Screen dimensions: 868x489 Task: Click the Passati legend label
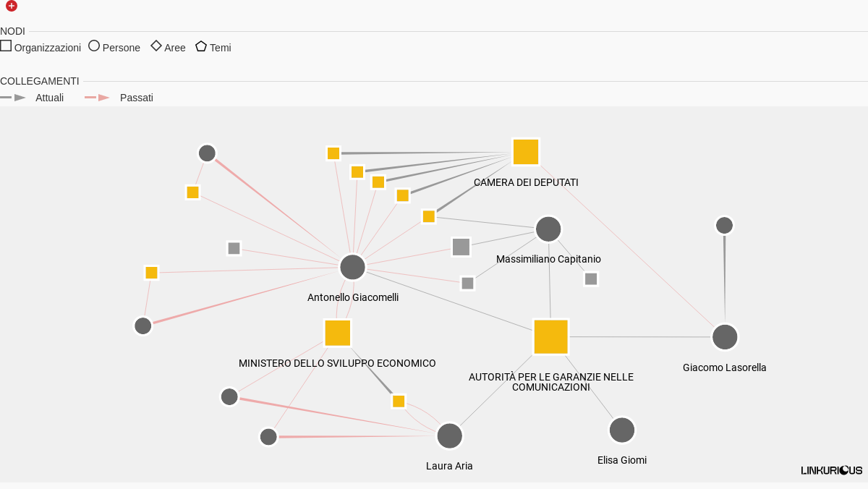[x=137, y=98]
